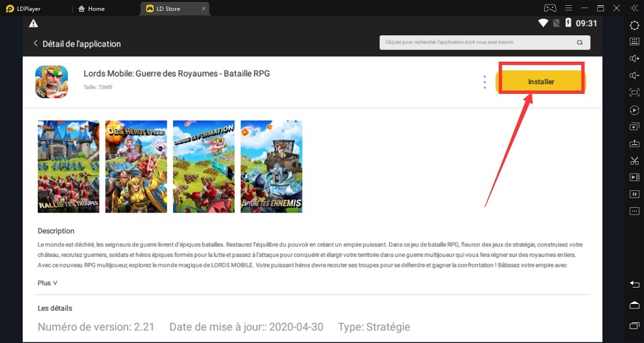The height and width of the screenshot is (343, 644).
Task: Click the install APK icon in sidebar
Action: pos(634,143)
